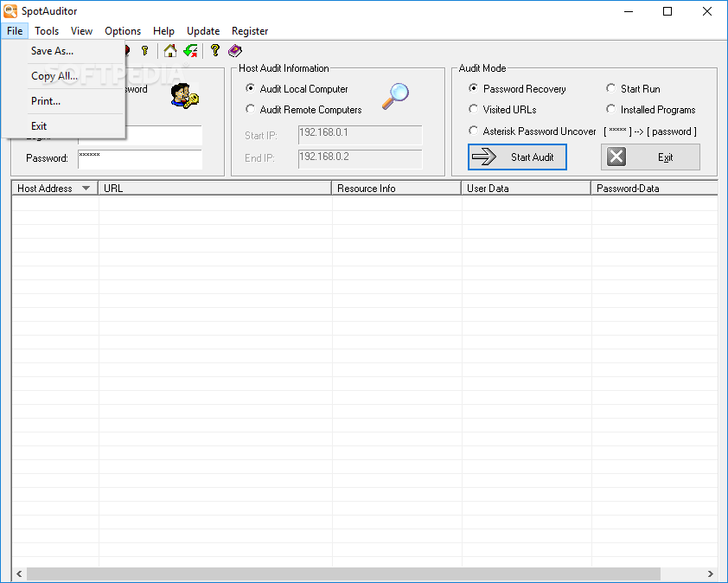This screenshot has width=728, height=583.
Task: Select Visited URLs audit mode
Action: (473, 109)
